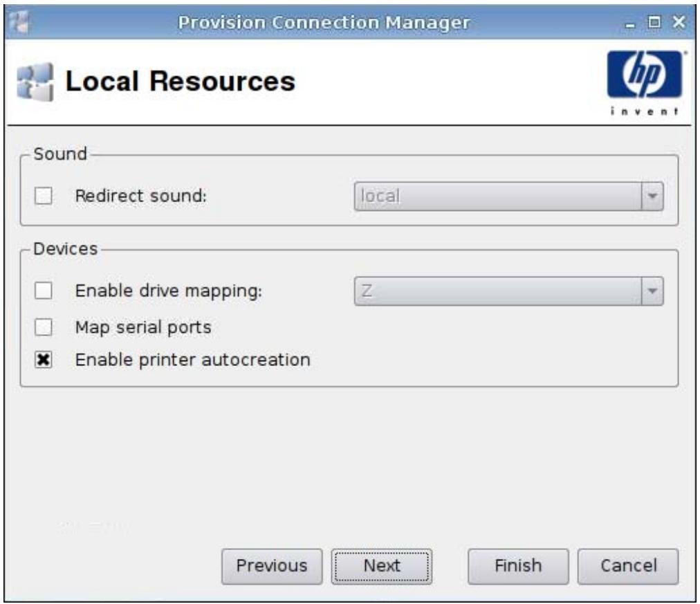Click the 'Provision Connection Manager' title bar text
Screen dimensions: 700x604
click(324, 22)
